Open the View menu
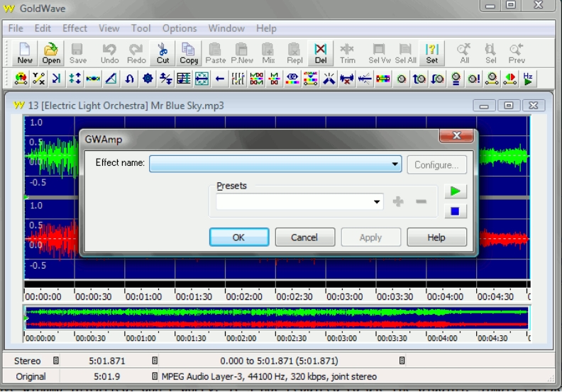562x392 pixels. point(109,28)
